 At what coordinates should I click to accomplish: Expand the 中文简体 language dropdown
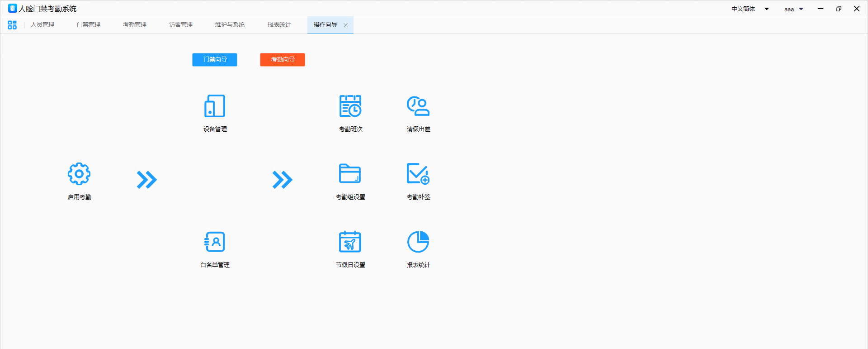[x=750, y=9]
